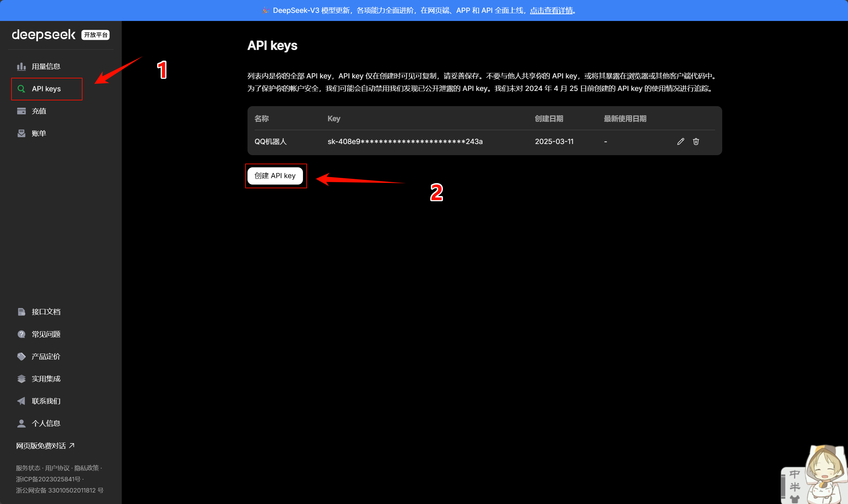
Task: Edit the QQ机器人 key with pencil icon
Action: click(681, 142)
